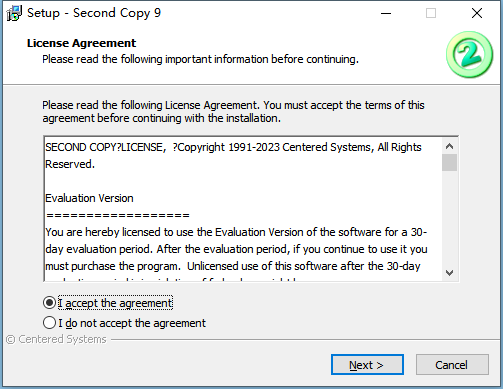Click the license scrollbar down arrow
503x389 pixels.
tap(449, 273)
